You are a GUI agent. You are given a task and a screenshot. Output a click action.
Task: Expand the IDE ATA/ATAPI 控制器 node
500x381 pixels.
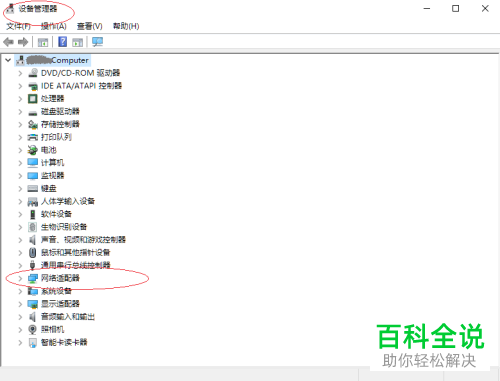20,86
